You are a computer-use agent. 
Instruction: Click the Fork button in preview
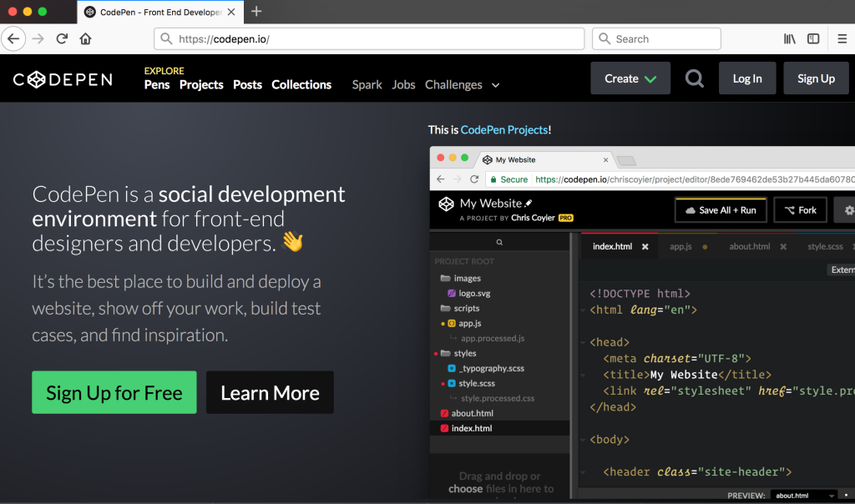pyautogui.click(x=801, y=210)
